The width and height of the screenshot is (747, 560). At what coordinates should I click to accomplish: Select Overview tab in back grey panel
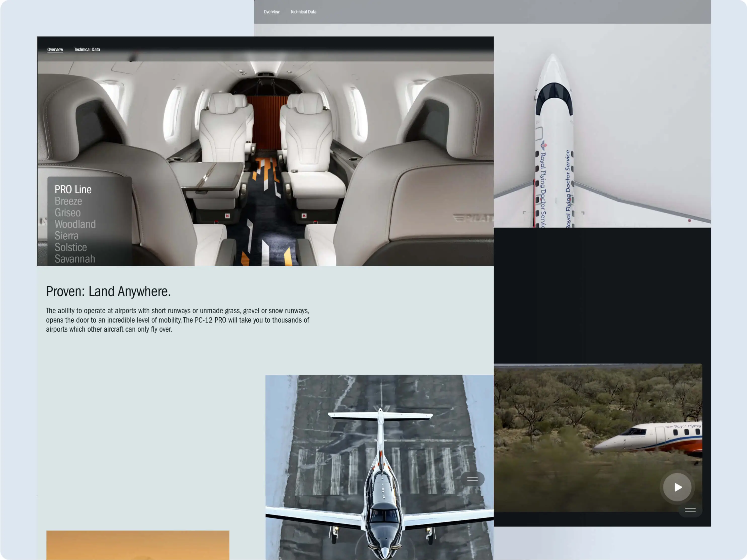(x=271, y=12)
